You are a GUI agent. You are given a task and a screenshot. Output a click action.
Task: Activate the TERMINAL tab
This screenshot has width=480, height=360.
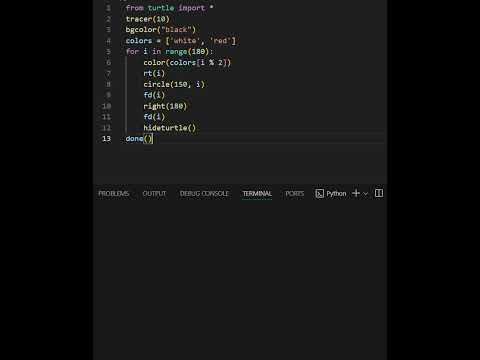click(x=257, y=193)
